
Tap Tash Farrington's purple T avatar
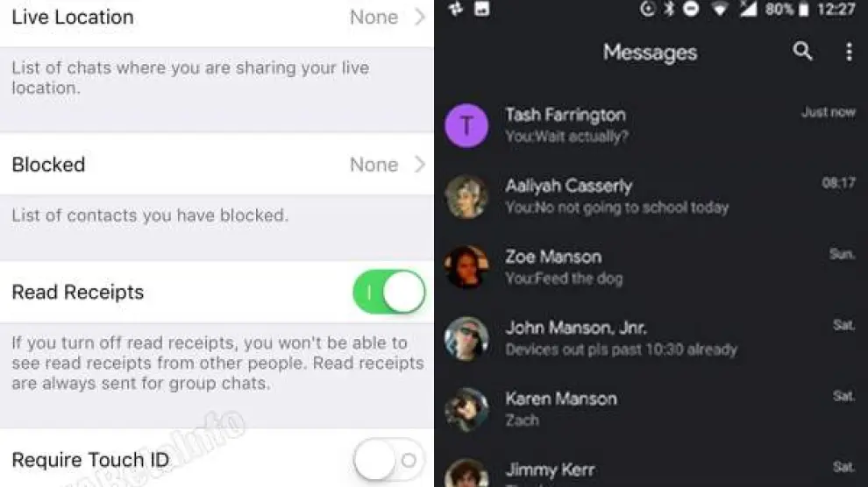point(466,125)
